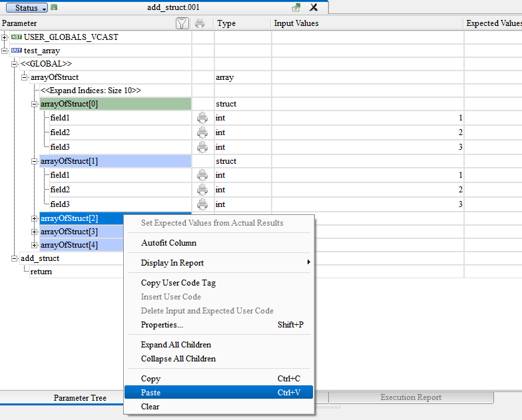Expand arrayOfStruct[3] tree node
The width and height of the screenshot is (522, 420).
click(35, 232)
